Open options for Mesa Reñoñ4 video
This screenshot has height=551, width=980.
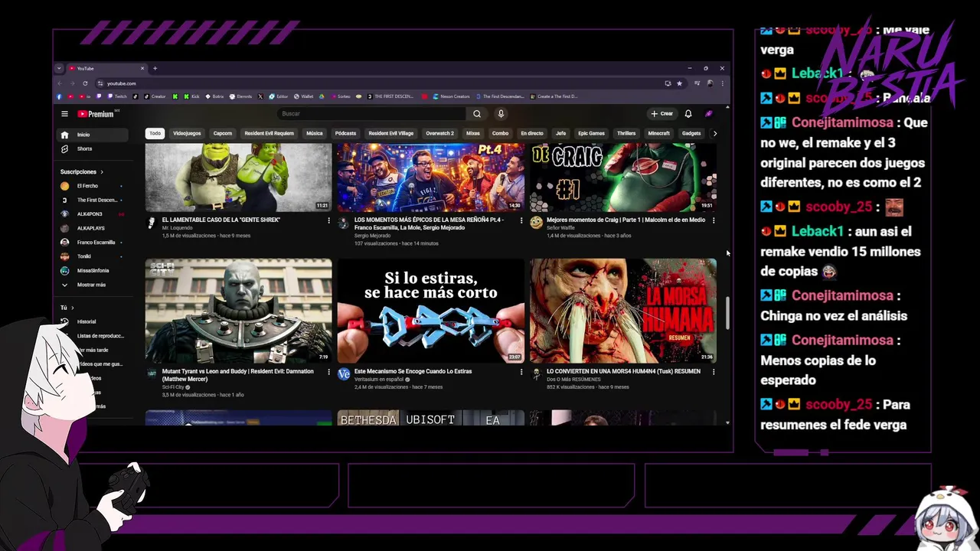521,220
